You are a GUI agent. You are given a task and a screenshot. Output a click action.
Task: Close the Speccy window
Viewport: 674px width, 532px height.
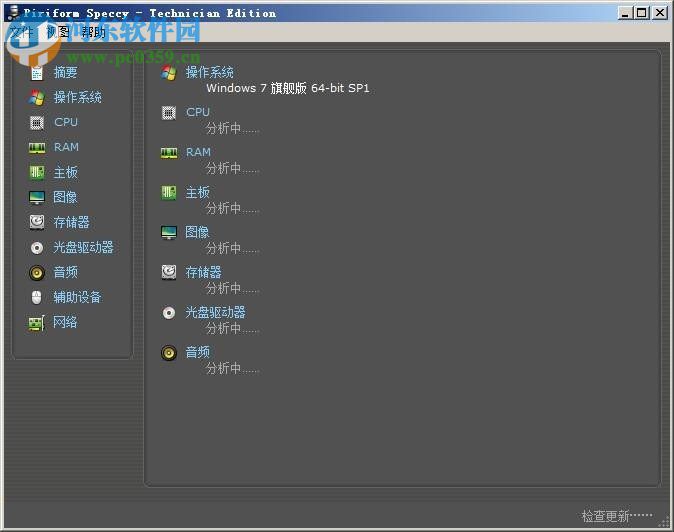point(660,13)
